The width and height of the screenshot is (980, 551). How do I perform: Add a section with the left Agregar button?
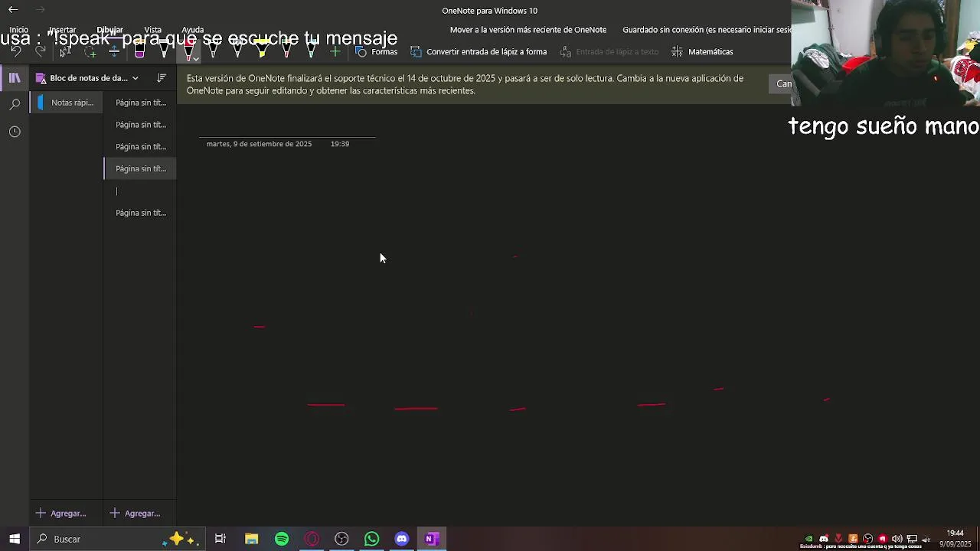coord(60,514)
